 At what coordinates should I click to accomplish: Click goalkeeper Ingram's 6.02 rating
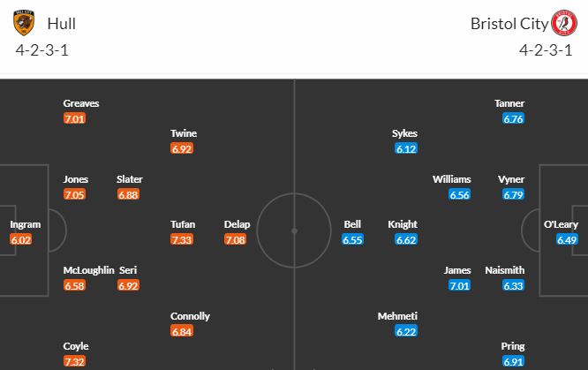pos(21,240)
